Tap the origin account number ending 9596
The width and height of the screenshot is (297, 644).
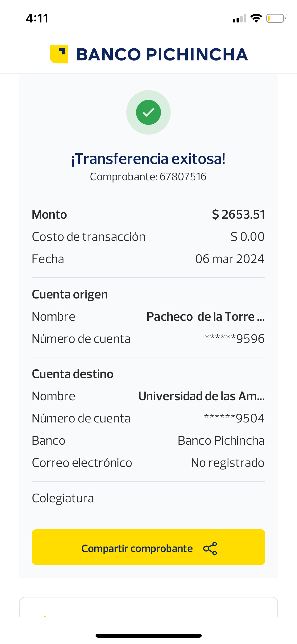coord(234,339)
